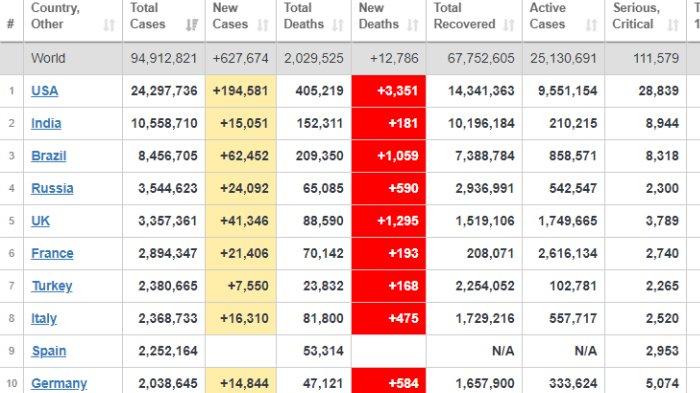The image size is (700, 393).
Task: Select the # rank column header
Action: pos(11,24)
